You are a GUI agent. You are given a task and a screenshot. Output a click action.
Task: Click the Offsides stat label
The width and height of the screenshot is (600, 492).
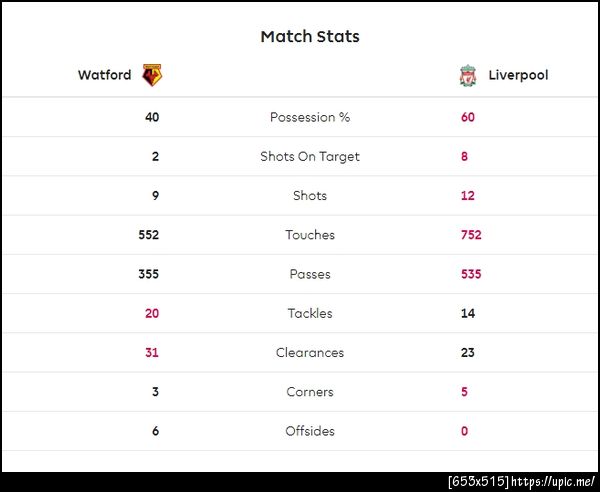click(310, 431)
